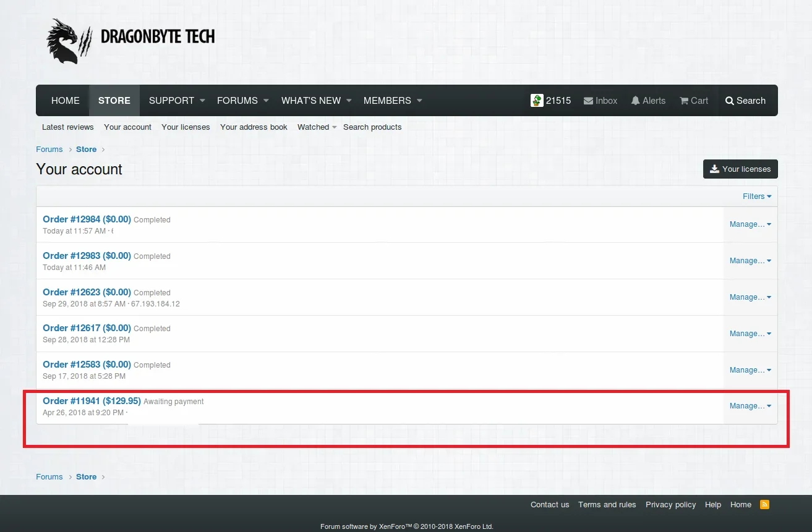Open Help footer link
The width and height of the screenshot is (812, 532).
[713, 505]
